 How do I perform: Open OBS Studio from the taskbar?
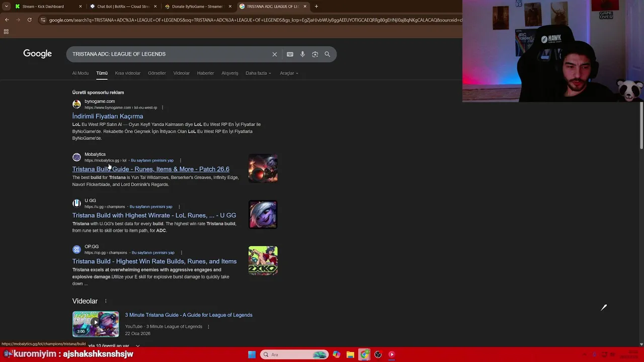[378, 354]
